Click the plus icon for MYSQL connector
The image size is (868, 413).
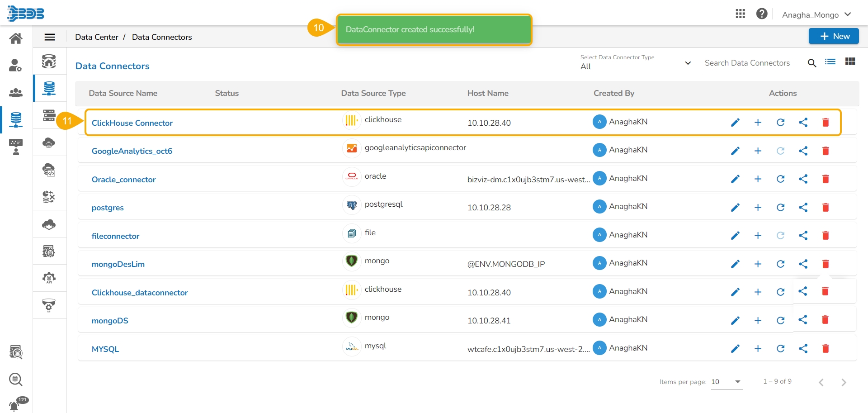coord(758,349)
